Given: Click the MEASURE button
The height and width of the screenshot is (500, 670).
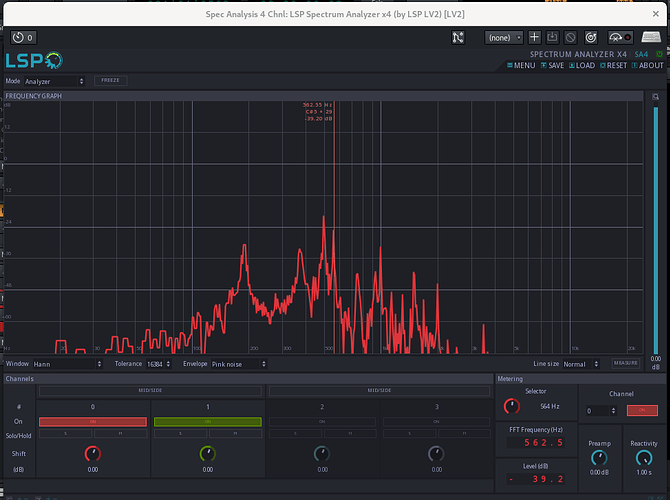Looking at the screenshot, I should coord(625,364).
